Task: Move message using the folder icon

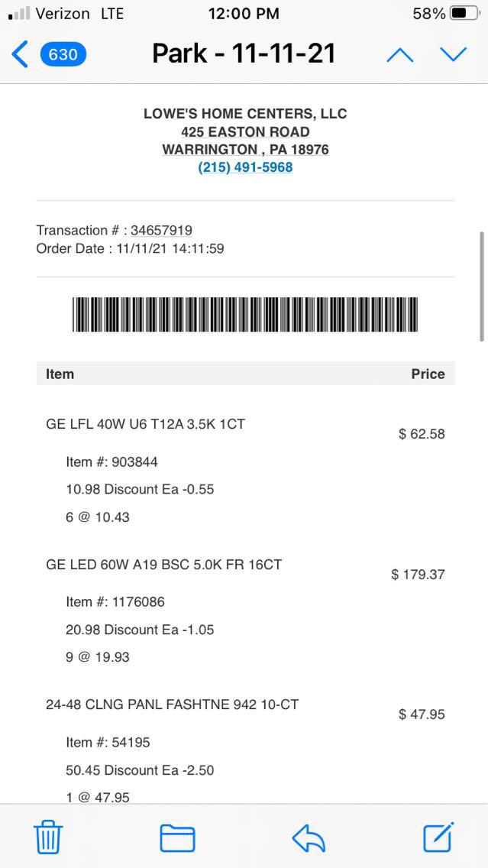Action: (x=177, y=837)
